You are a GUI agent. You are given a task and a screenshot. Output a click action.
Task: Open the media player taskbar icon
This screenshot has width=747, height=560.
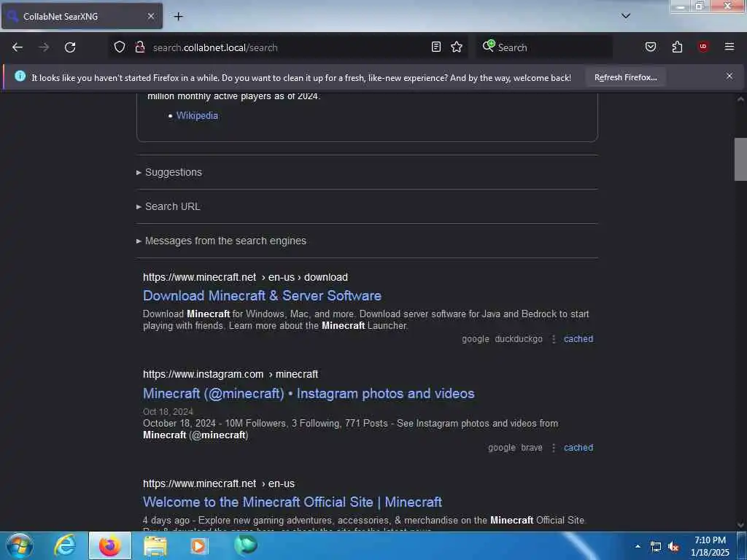(199, 545)
